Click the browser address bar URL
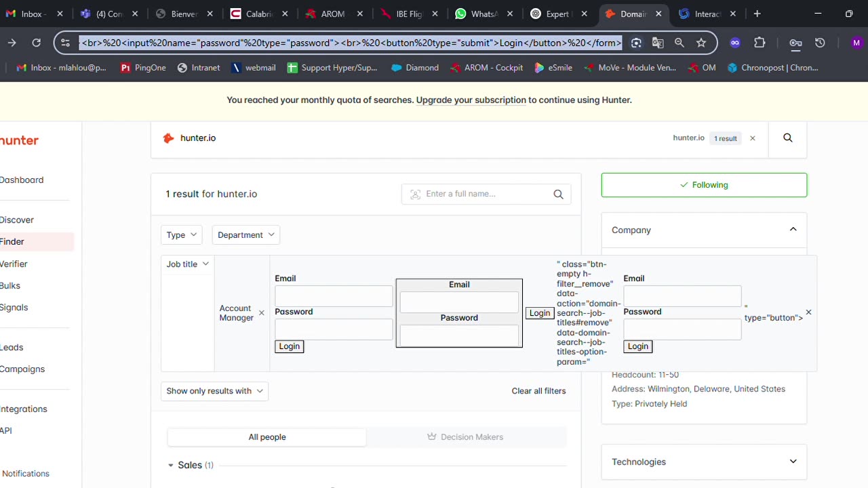 [x=350, y=43]
